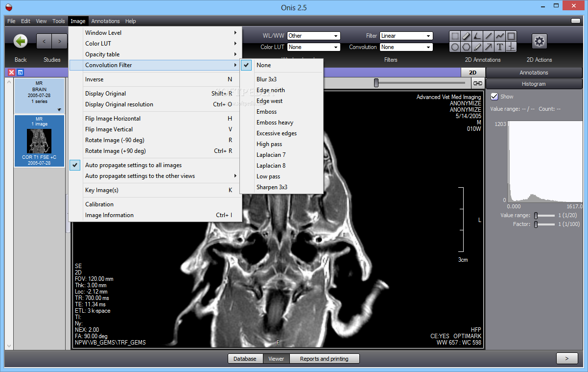Choose Rotate Image (+90 deg)
The height and width of the screenshot is (372, 588).
pos(155,151)
